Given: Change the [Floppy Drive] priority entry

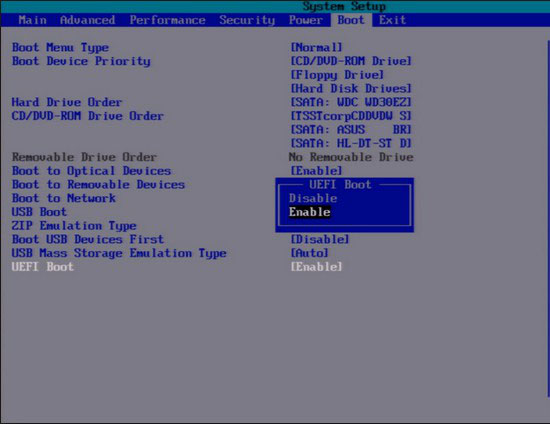Looking at the screenshot, I should click(x=337, y=75).
